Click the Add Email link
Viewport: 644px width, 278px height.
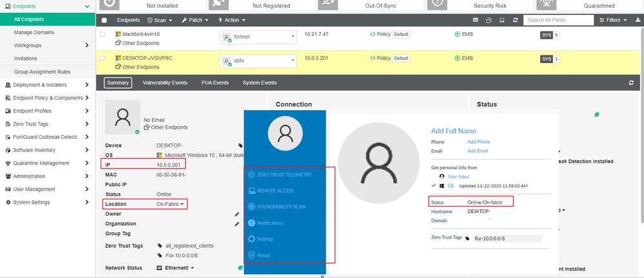pos(478,151)
